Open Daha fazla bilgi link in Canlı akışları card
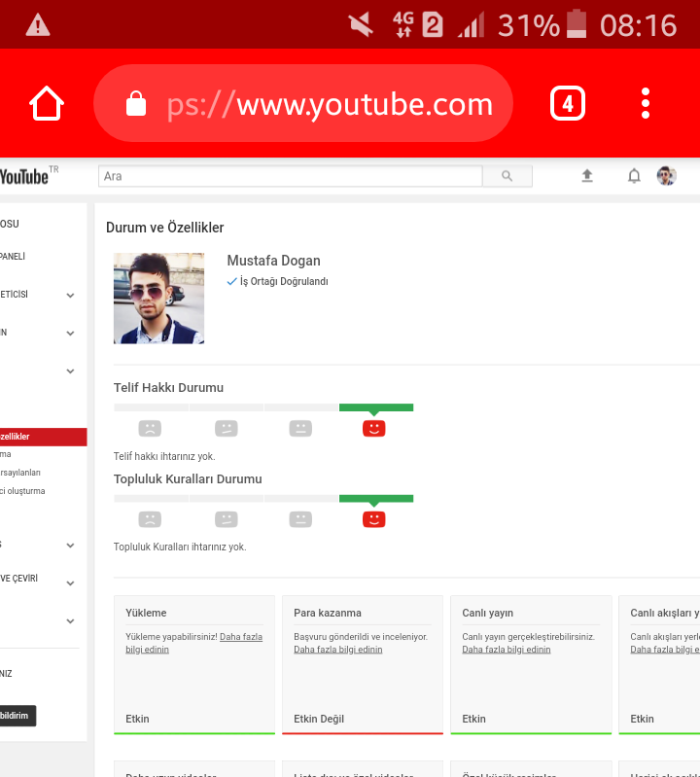The width and height of the screenshot is (700, 777). 665,650
